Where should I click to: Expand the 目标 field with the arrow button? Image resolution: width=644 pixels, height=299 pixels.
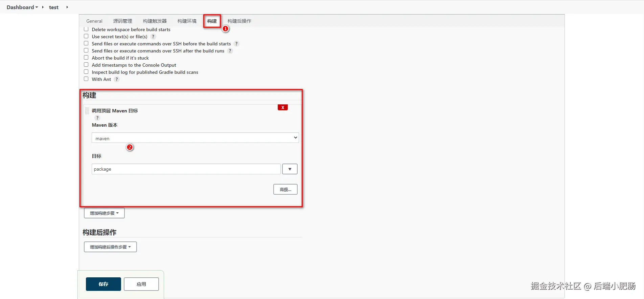(290, 169)
